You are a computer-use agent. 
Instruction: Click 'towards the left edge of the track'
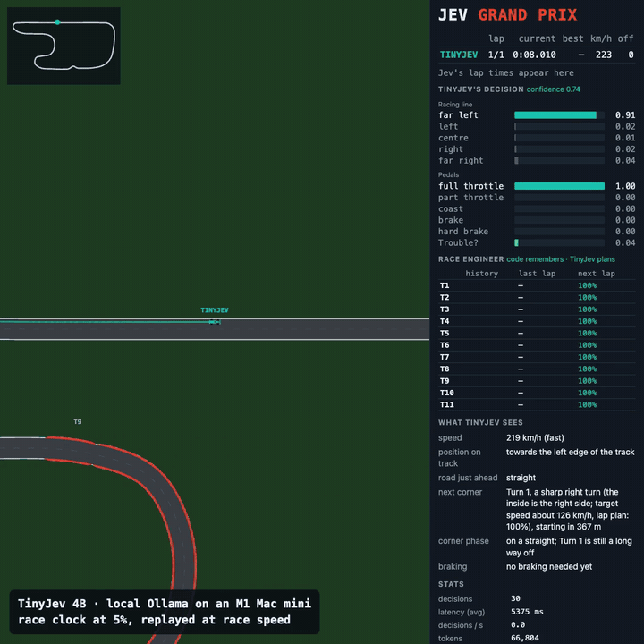click(570, 453)
